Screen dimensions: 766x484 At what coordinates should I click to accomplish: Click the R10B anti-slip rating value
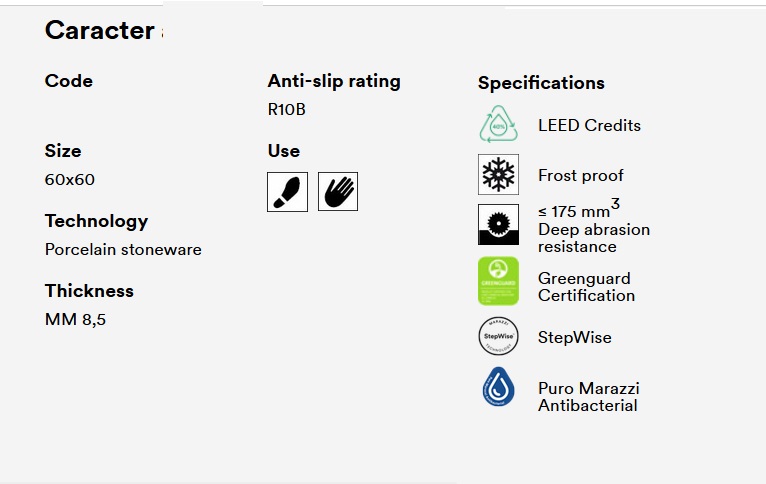(x=286, y=110)
